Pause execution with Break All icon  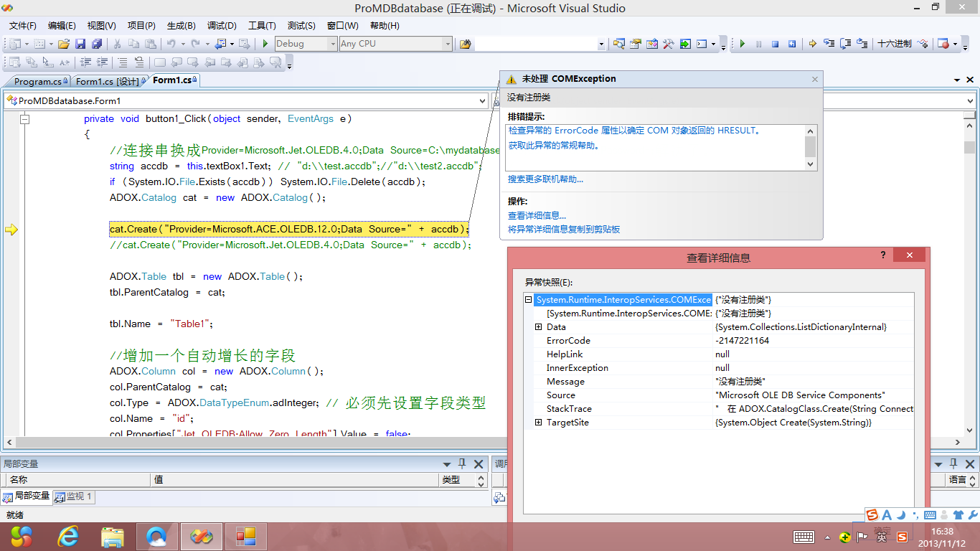click(759, 44)
